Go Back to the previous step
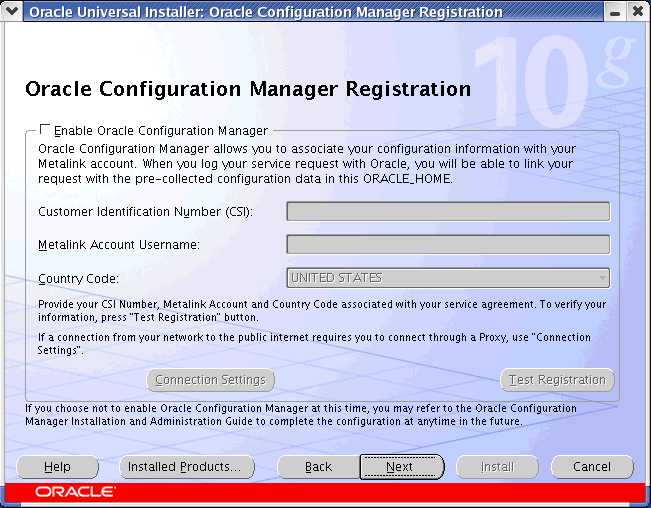651x508 pixels. [x=318, y=467]
